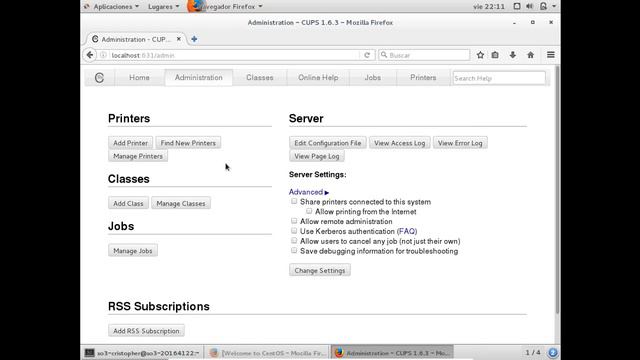
Task: Open the bookmarks library icon
Action: coord(495,55)
